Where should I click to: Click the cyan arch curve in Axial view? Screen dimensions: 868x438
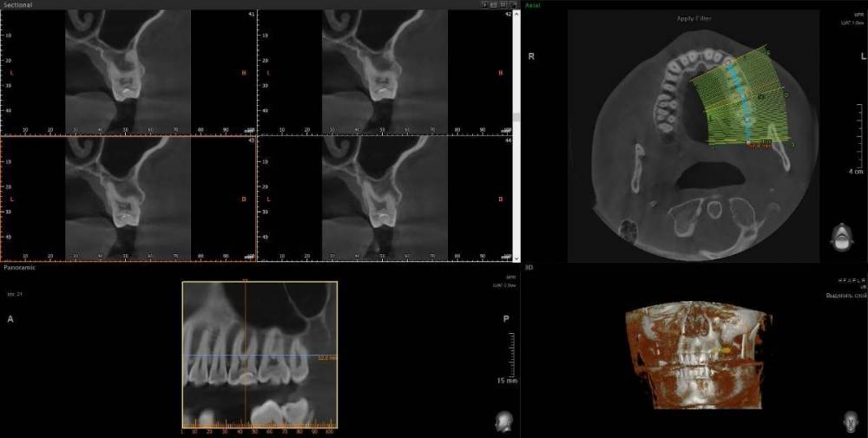pyautogui.click(x=738, y=89)
